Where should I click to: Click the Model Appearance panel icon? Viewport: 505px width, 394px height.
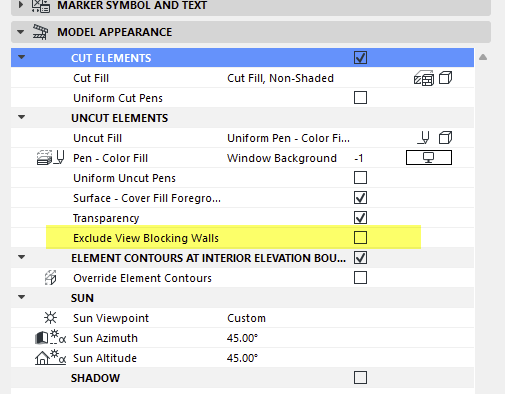[x=40, y=32]
